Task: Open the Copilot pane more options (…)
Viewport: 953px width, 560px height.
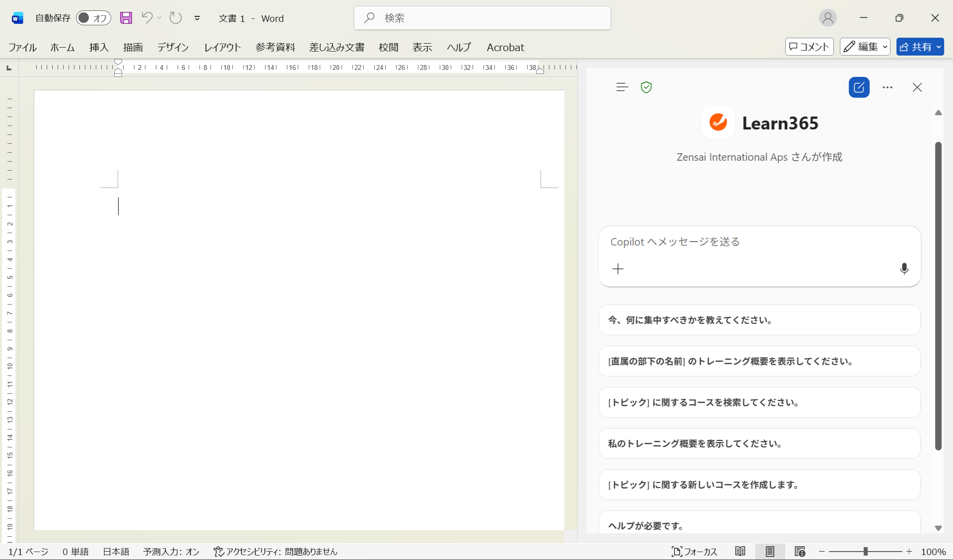Action: pos(887,87)
